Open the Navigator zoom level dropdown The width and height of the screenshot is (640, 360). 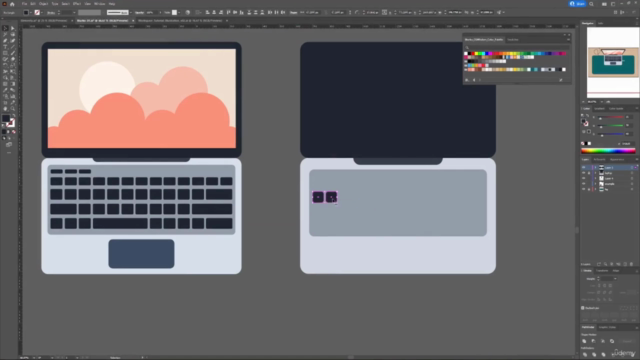point(602,102)
